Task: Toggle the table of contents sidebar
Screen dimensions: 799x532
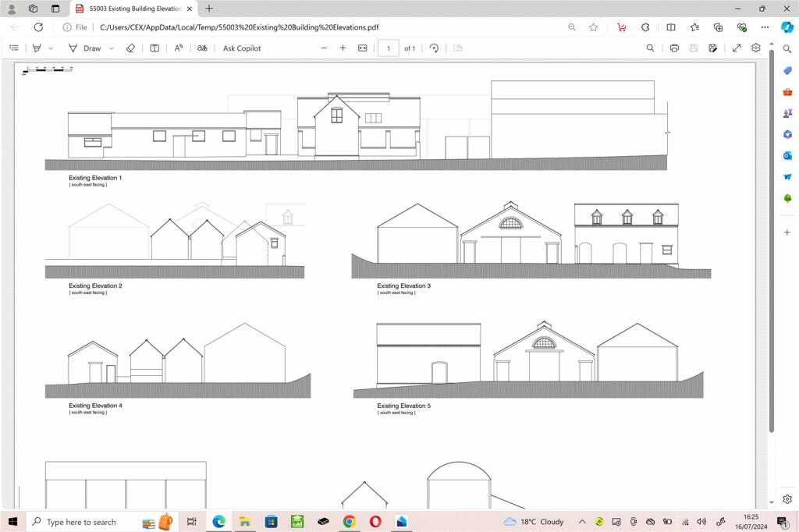Action: pyautogui.click(x=13, y=48)
